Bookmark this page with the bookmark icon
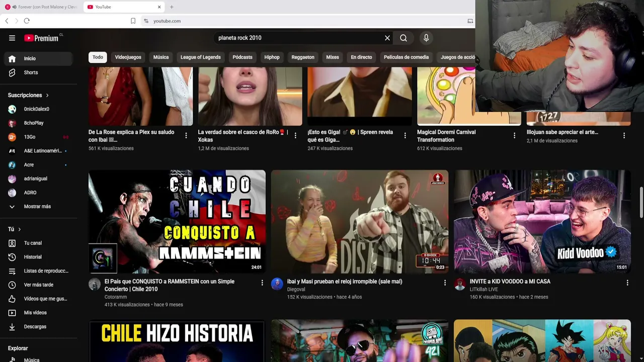The image size is (644, 362). [x=133, y=21]
